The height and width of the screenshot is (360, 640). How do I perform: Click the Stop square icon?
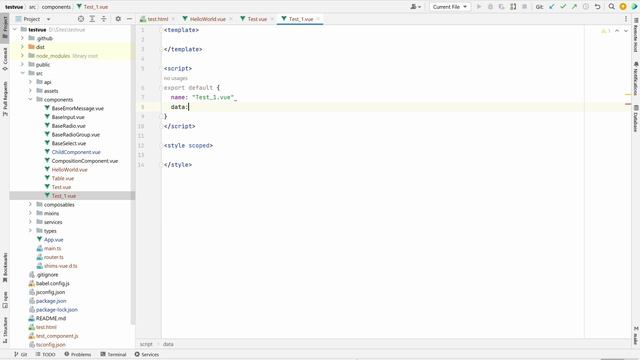tap(524, 7)
